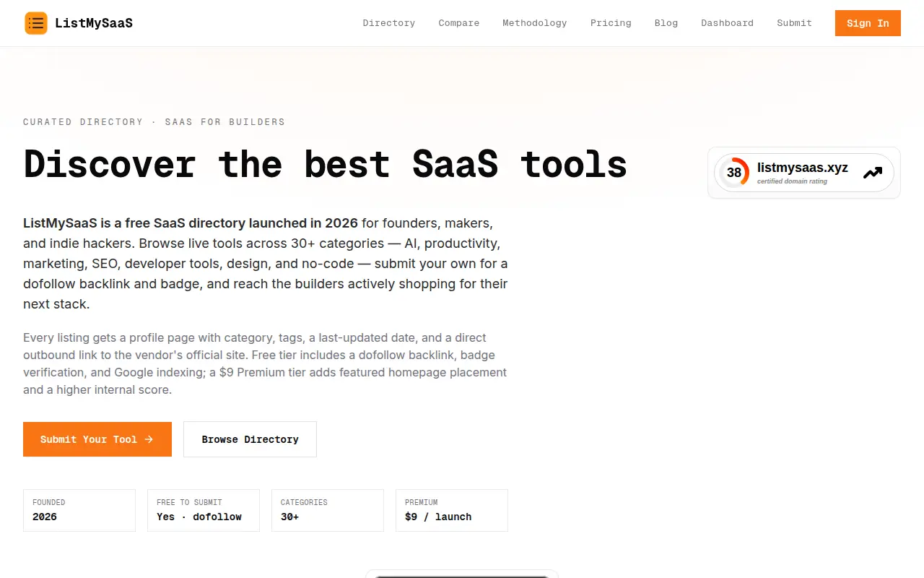Click the Discover the best SaaS tools heading

tap(325, 164)
